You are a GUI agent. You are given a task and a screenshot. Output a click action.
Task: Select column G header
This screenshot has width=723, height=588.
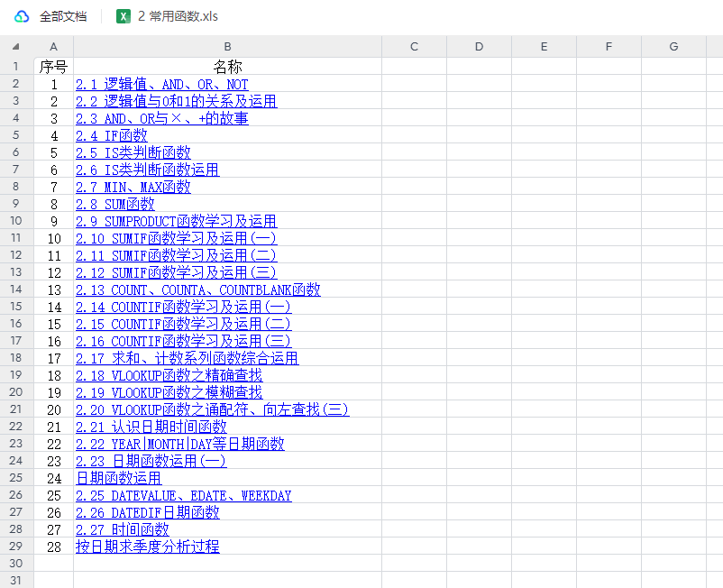pyautogui.click(x=673, y=47)
